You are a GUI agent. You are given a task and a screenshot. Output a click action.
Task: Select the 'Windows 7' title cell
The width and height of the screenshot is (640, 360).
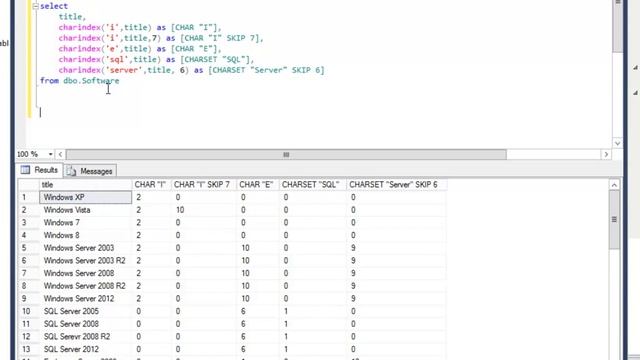[86, 223]
